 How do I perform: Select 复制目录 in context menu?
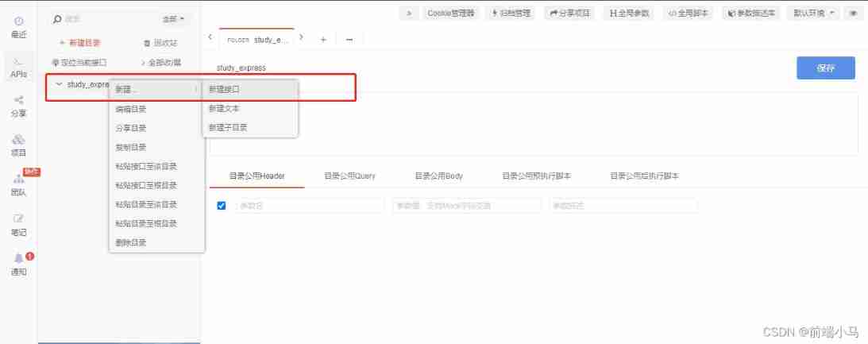[156, 147]
